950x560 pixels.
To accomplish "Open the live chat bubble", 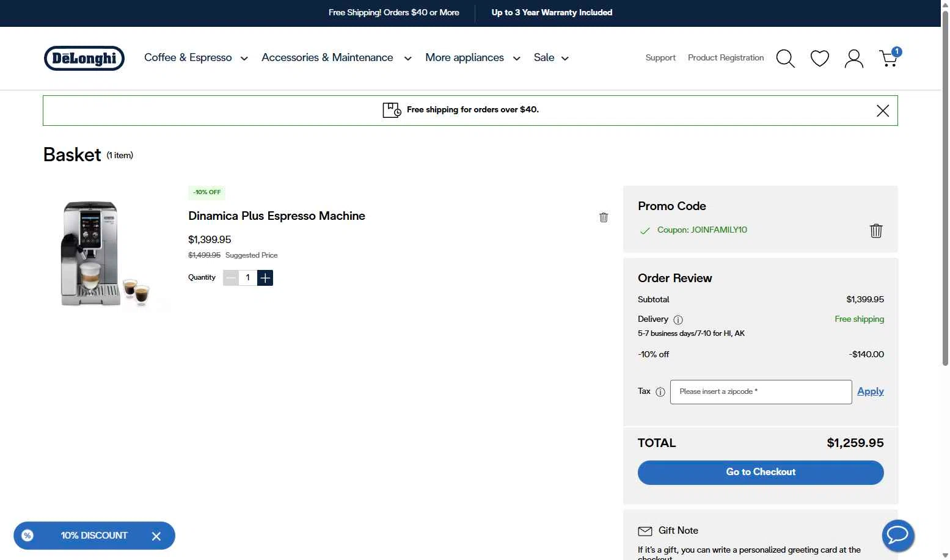I will (898, 536).
